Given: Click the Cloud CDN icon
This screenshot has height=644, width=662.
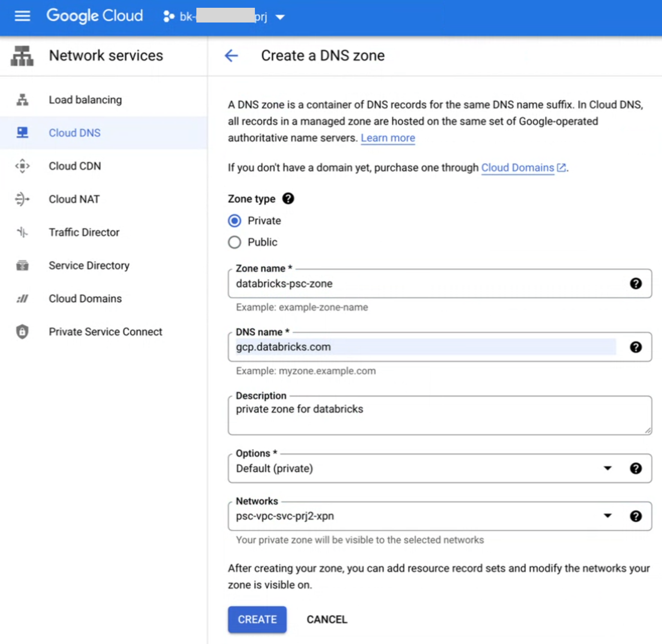Looking at the screenshot, I should (x=23, y=166).
